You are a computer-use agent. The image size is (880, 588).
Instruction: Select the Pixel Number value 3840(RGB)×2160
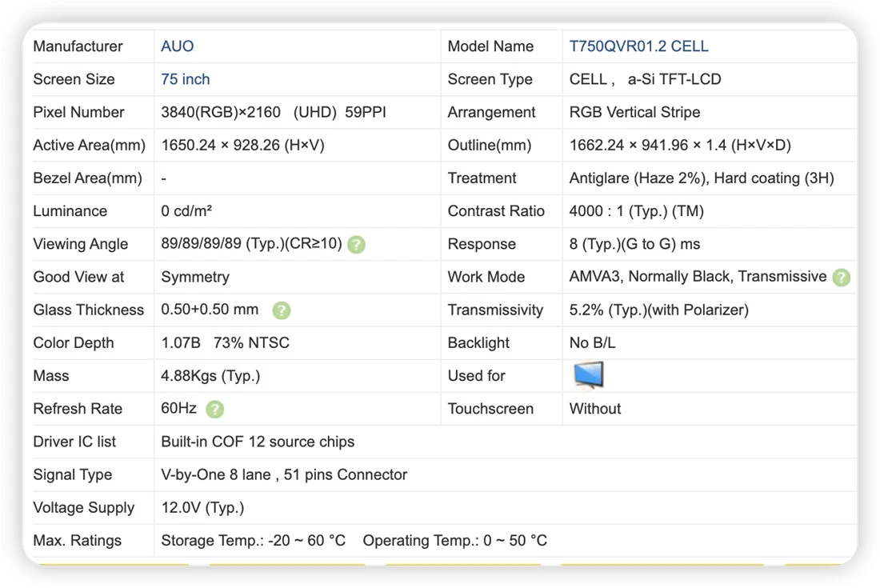221,112
